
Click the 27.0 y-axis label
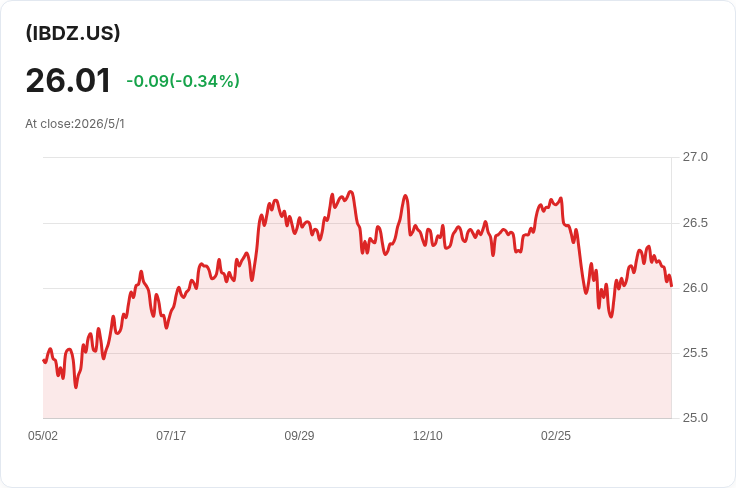pos(695,157)
